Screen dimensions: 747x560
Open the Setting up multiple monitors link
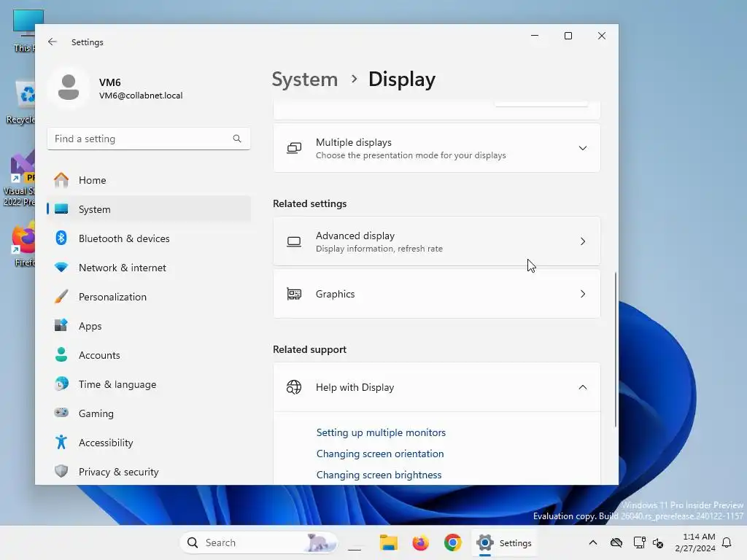tap(381, 432)
